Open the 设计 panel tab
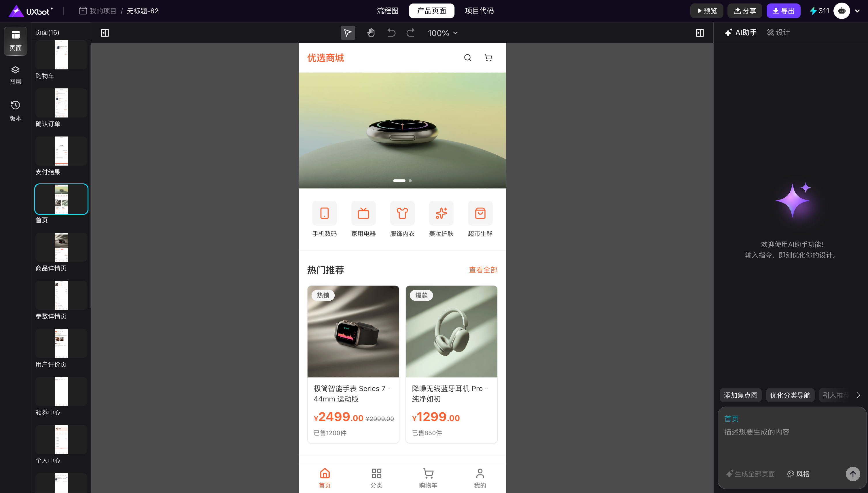Viewport: 868px width, 493px height. click(778, 33)
